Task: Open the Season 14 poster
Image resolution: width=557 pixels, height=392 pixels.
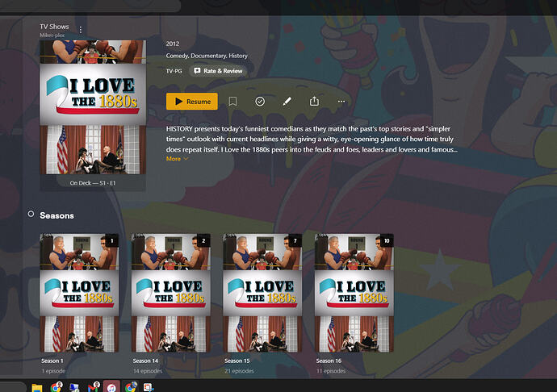Action: pyautogui.click(x=171, y=293)
